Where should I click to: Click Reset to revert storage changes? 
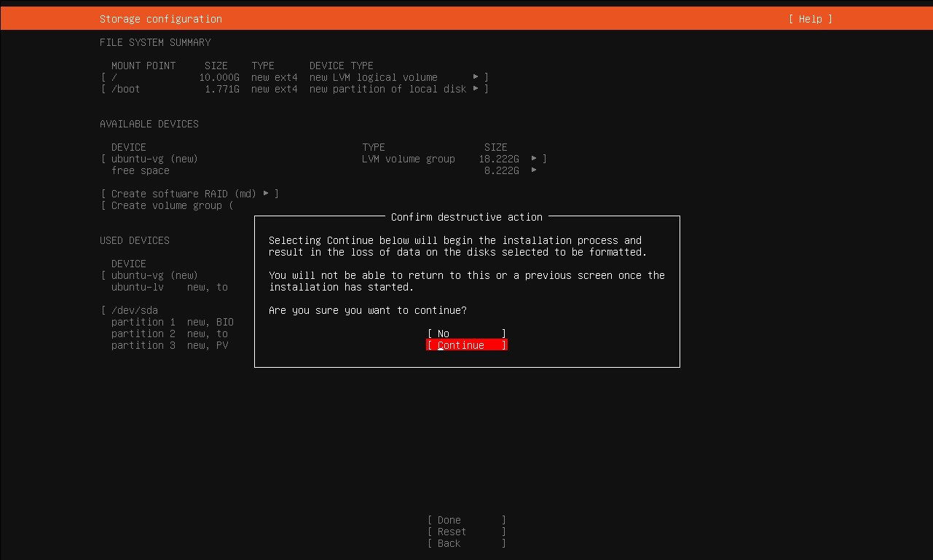466,531
